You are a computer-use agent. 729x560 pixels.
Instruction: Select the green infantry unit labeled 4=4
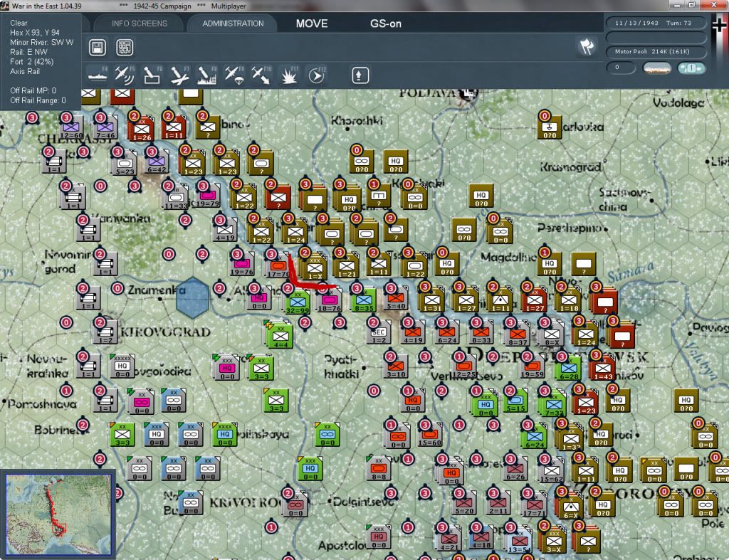pos(280,336)
